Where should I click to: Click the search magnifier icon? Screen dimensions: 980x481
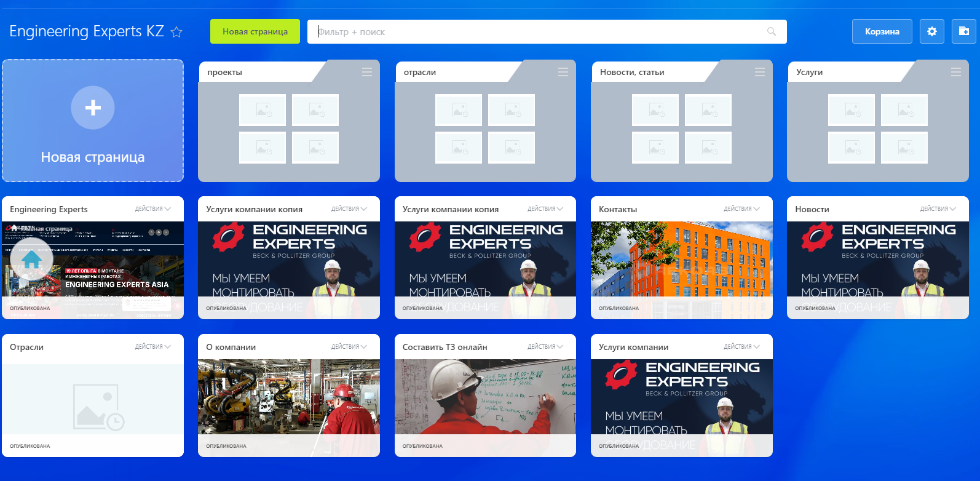(772, 32)
